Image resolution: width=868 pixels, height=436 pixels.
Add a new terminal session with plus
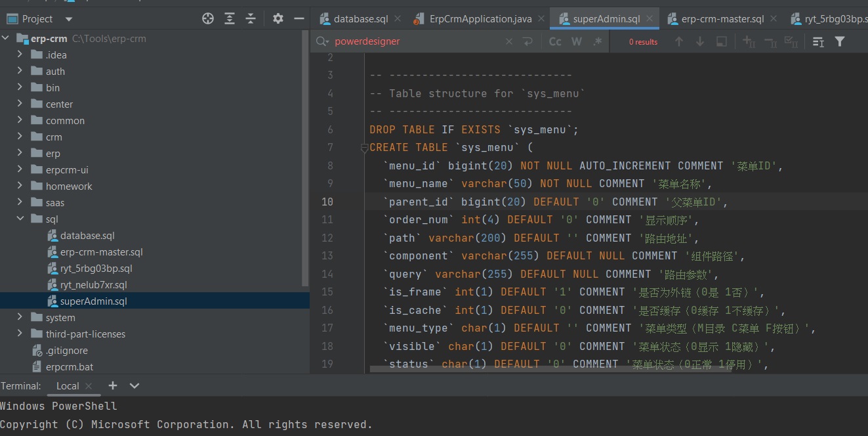pyautogui.click(x=113, y=386)
